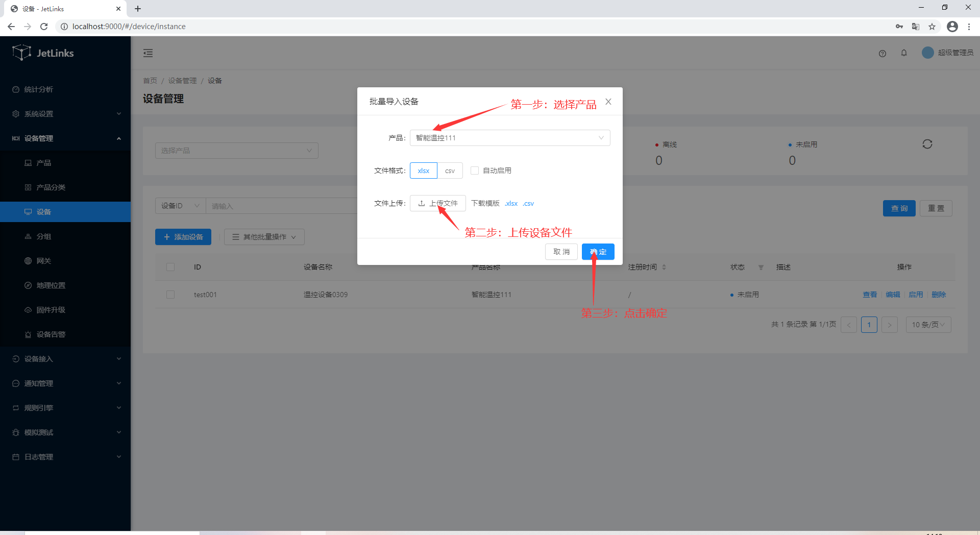The height and width of the screenshot is (535, 980).
Task: Click the 确定 confirm button
Action: [x=598, y=252]
